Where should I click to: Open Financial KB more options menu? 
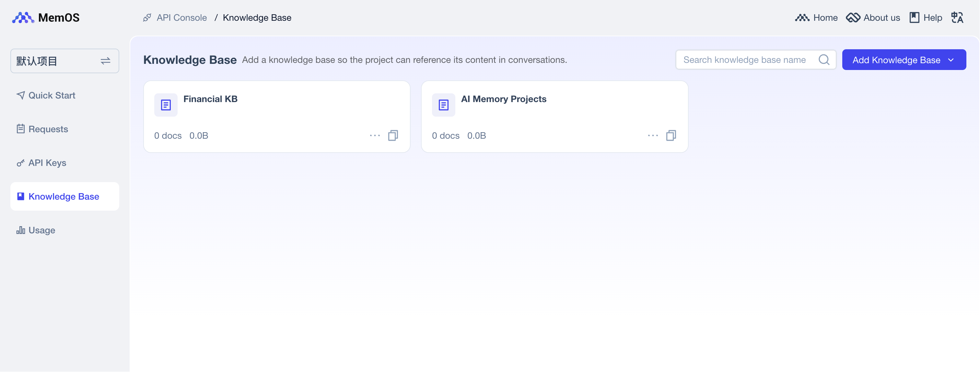pos(375,135)
